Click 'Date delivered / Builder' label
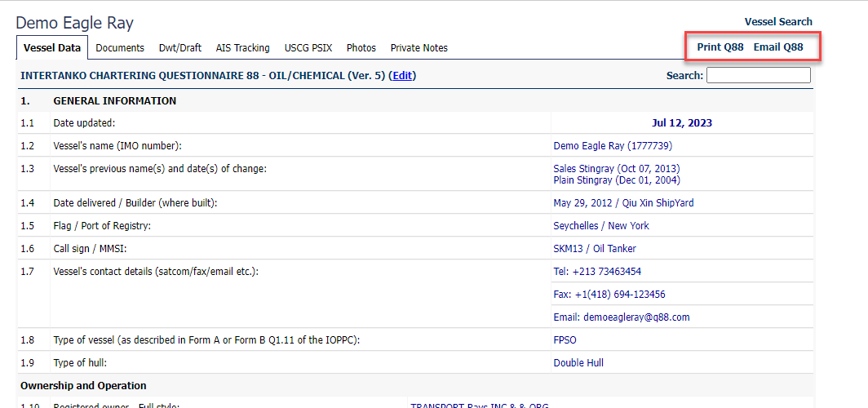This screenshot has width=868, height=408. tap(135, 203)
